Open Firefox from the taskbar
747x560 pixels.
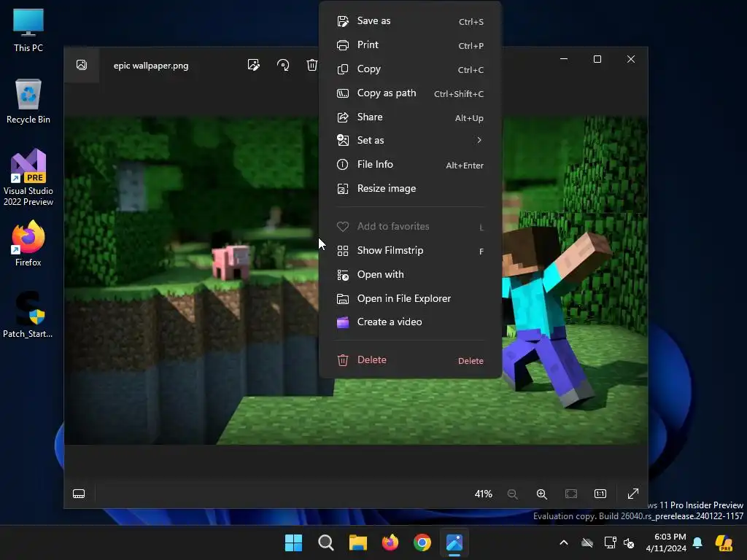390,542
